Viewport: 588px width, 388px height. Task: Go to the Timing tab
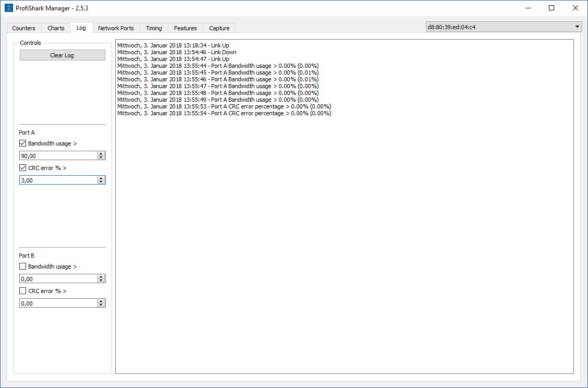(x=154, y=28)
